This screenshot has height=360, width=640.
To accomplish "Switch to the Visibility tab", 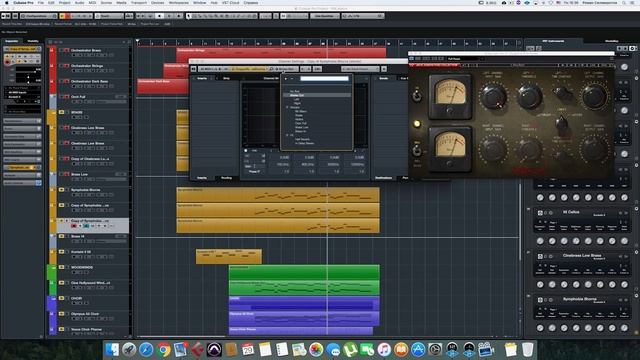I will tap(33, 41).
